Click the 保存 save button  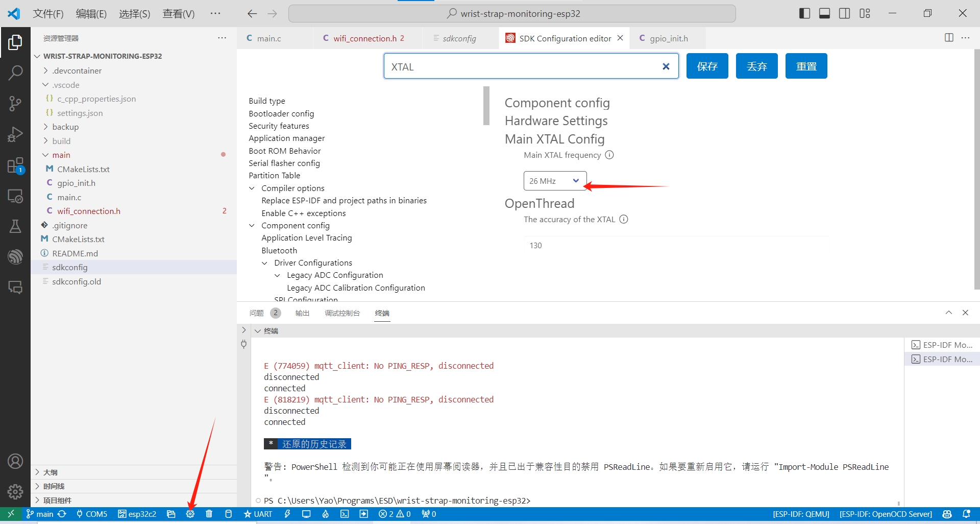[707, 66]
